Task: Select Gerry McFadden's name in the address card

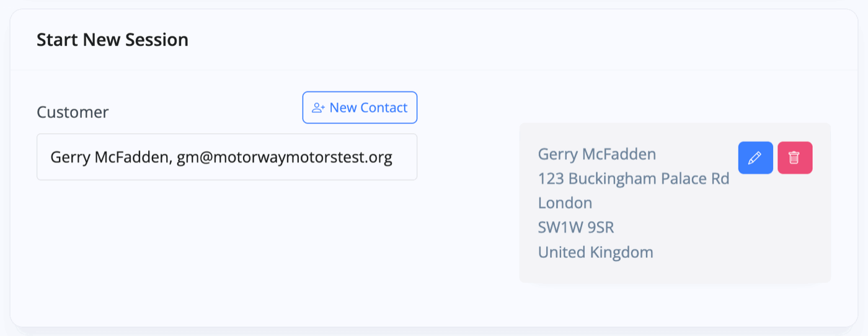Action: [x=597, y=154]
